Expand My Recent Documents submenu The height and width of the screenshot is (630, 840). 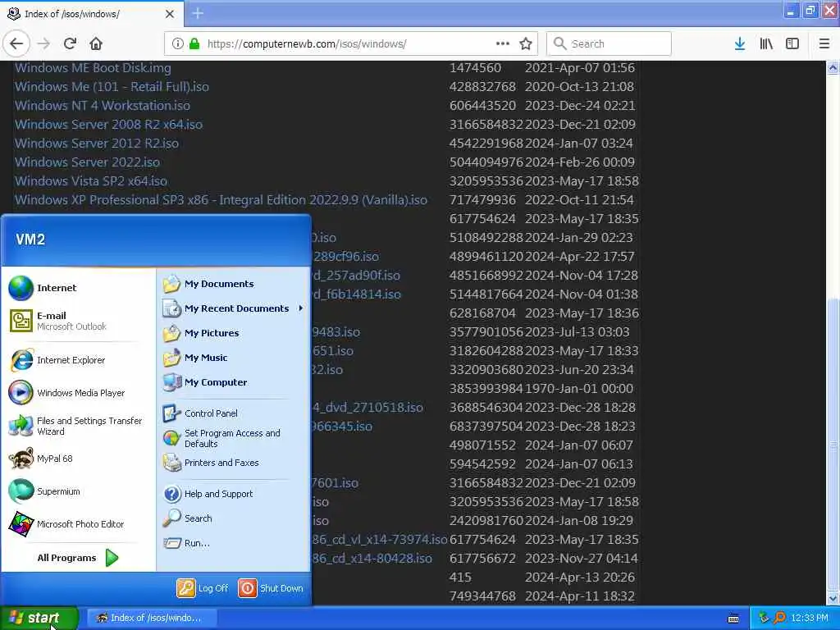[233, 308]
